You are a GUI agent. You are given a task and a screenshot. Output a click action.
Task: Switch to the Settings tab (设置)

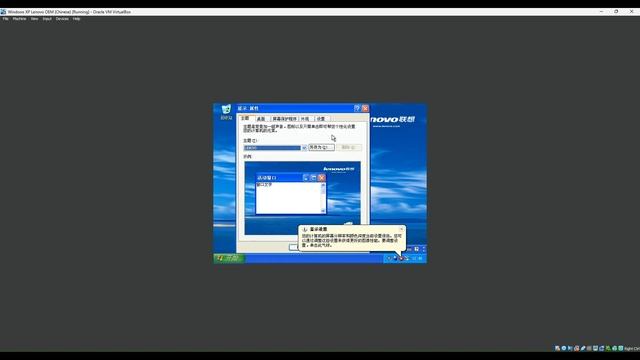pyautogui.click(x=321, y=119)
